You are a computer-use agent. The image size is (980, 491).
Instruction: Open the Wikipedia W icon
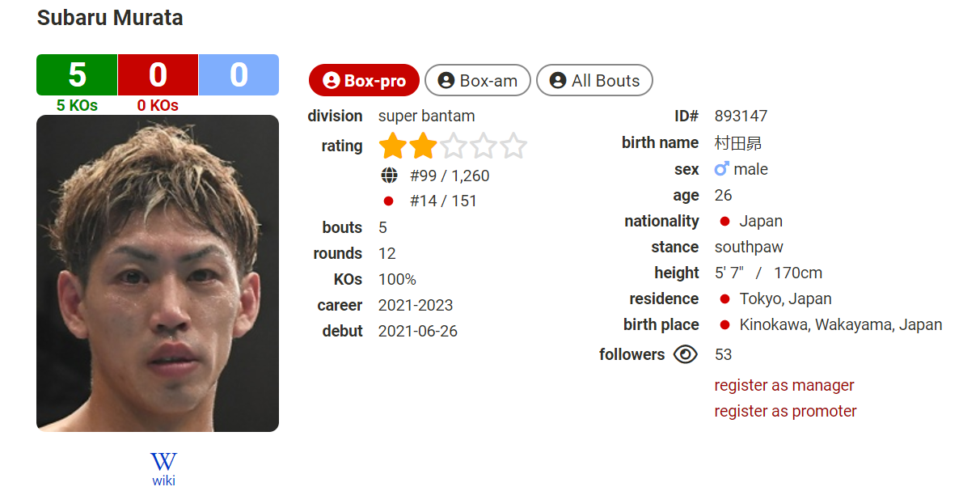tap(163, 462)
